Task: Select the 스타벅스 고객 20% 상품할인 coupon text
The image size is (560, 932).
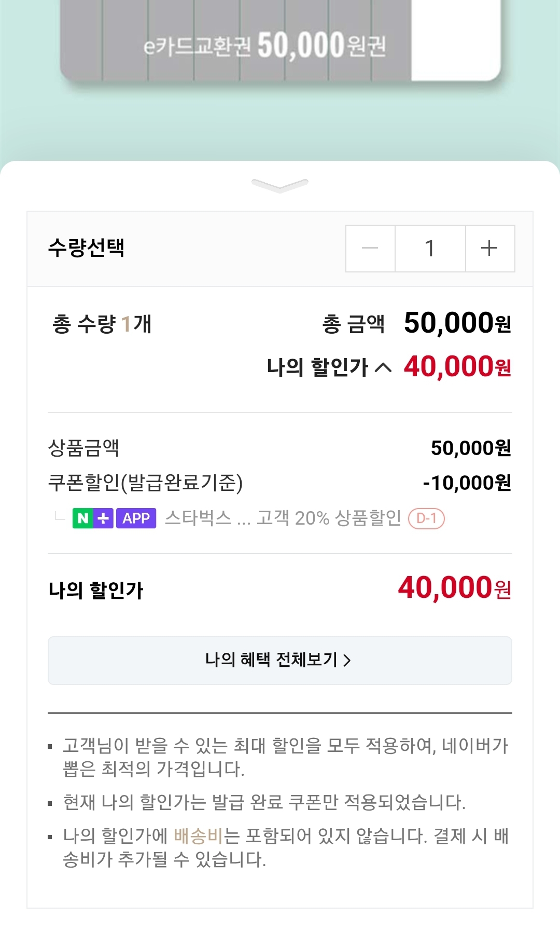Action: [x=283, y=518]
